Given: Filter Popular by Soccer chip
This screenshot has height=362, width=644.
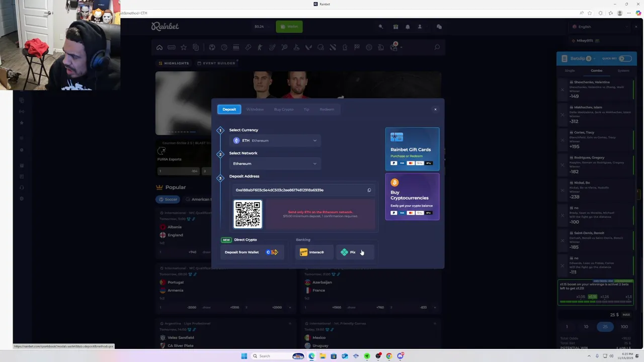Looking at the screenshot, I should 168,199.
